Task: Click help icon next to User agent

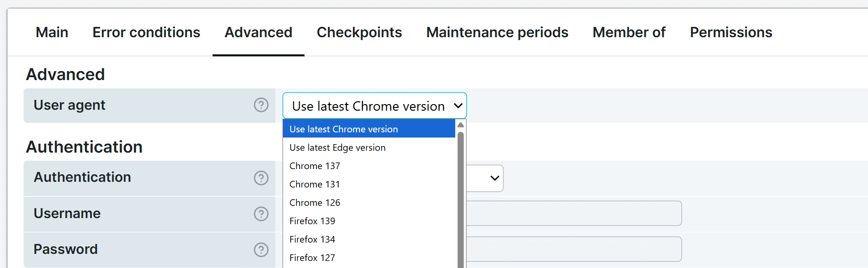Action: 261,105
